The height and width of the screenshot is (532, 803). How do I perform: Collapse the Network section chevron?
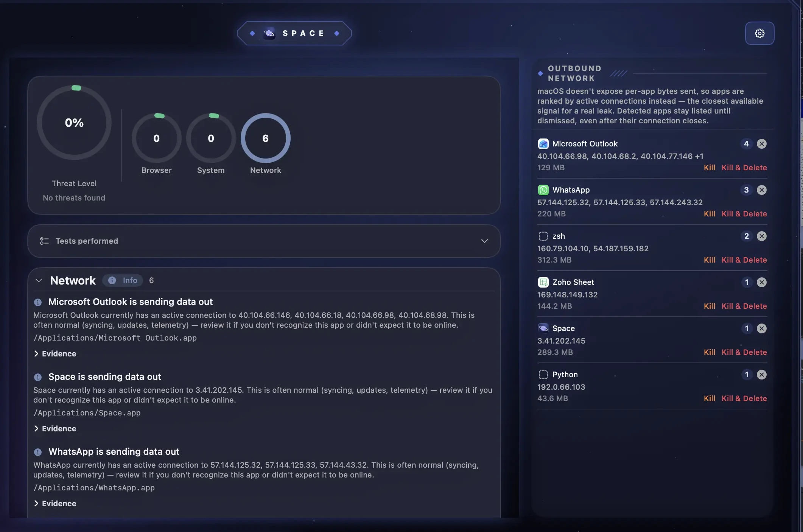[39, 280]
